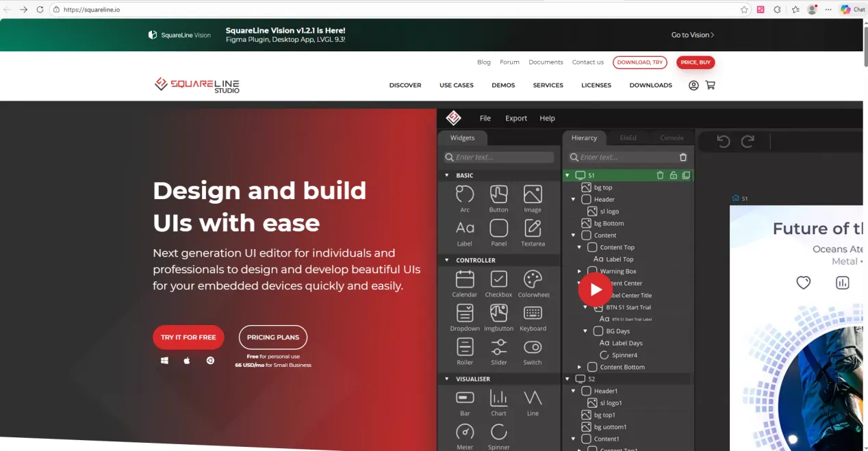This screenshot has height=451, width=868.
Task: Follow the Go to Vision link
Action: point(692,35)
